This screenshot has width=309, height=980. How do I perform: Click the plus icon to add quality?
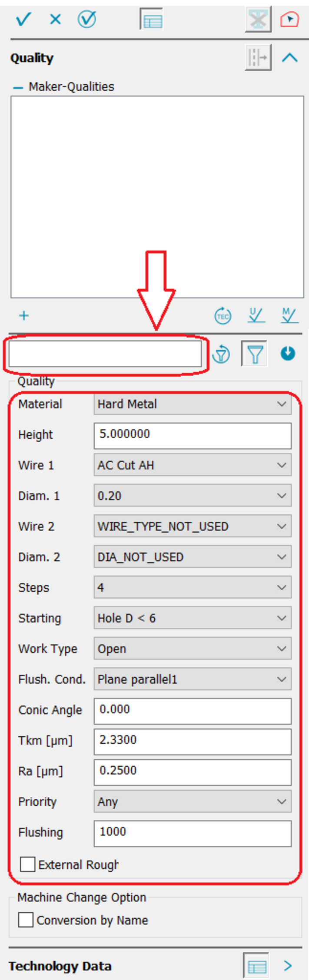[24, 315]
